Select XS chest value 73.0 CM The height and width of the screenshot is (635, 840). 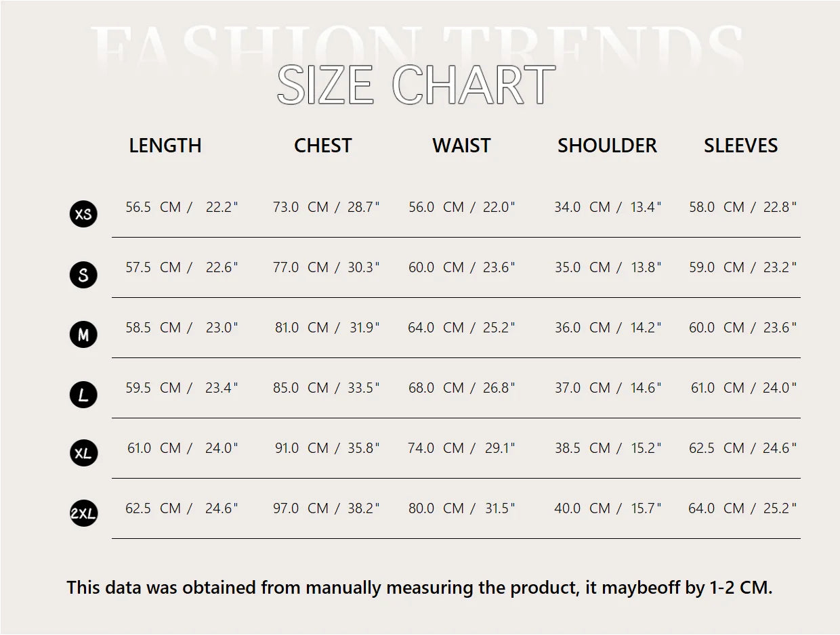click(301, 207)
